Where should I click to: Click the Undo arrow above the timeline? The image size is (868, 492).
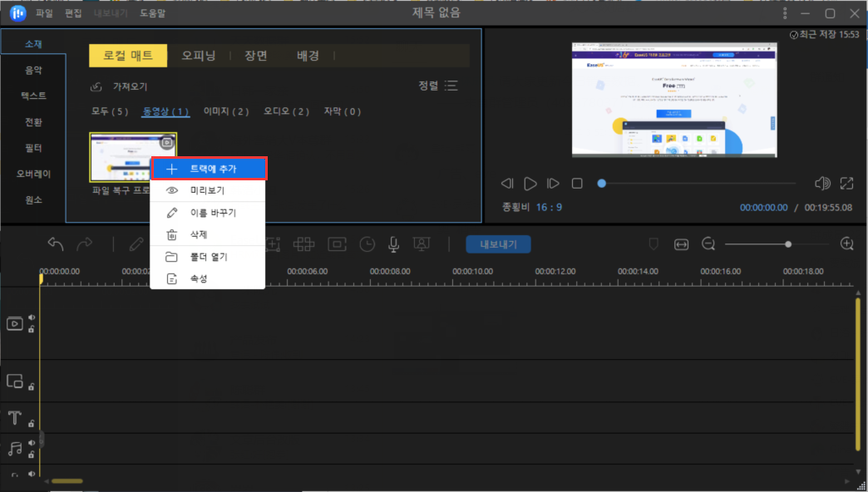tap(55, 243)
